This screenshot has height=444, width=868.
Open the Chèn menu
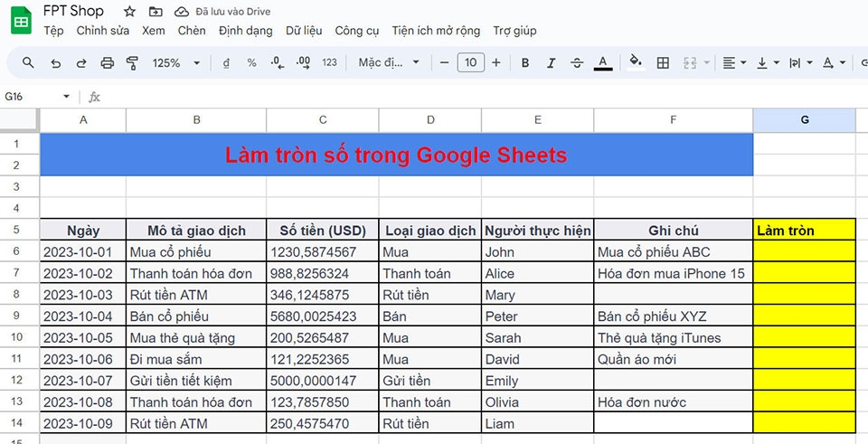192,31
